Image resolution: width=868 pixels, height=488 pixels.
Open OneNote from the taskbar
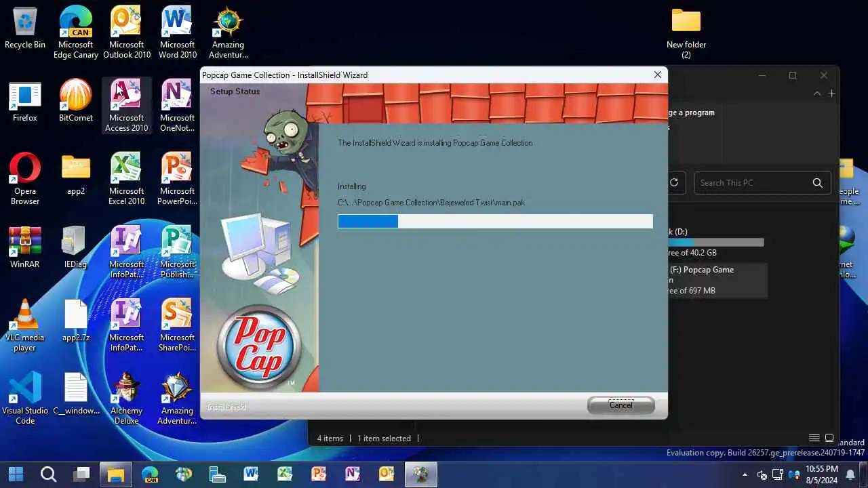click(353, 474)
